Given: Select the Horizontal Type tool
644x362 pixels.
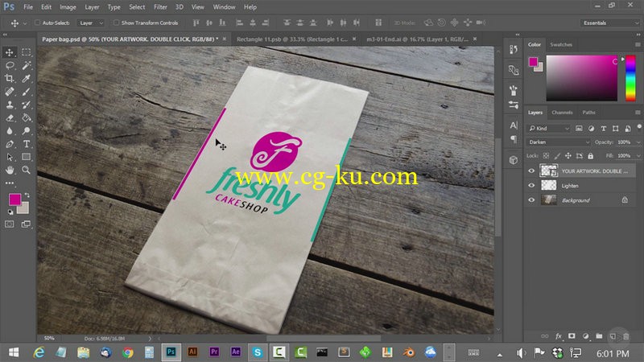Looking at the screenshot, I should tap(27, 144).
